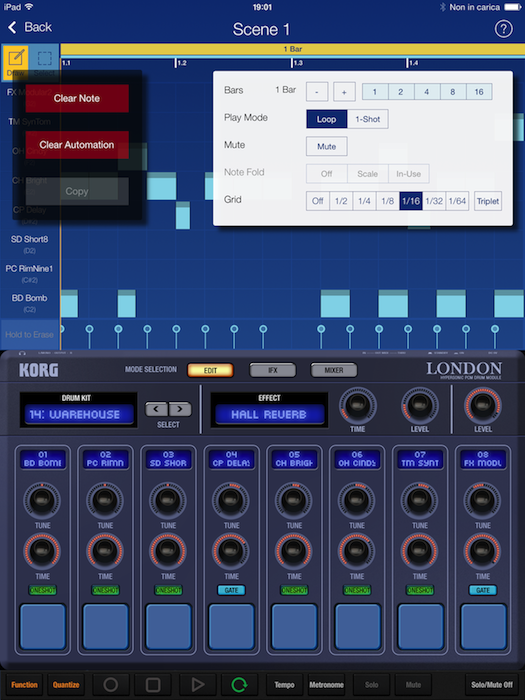Open the Function menu
The image size is (525, 700).
tap(25, 685)
